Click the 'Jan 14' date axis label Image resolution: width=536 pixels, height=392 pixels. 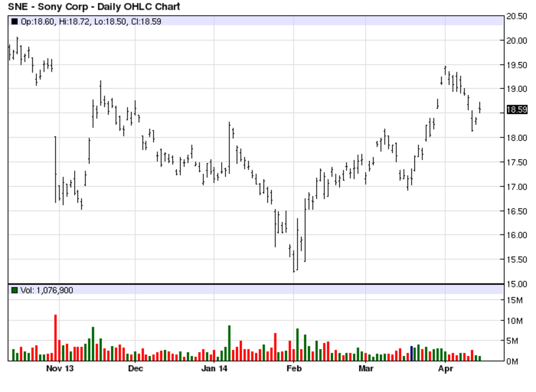(214, 368)
